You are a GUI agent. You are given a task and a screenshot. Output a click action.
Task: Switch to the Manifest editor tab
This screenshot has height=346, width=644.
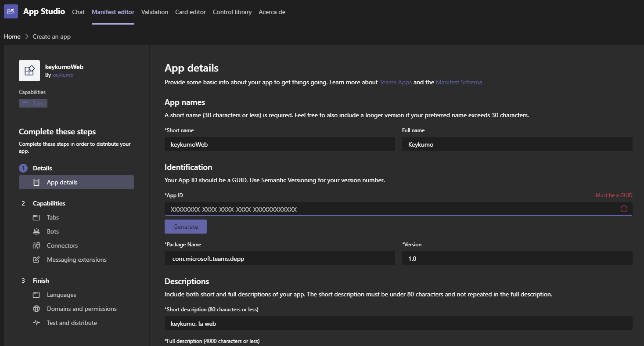pos(113,12)
